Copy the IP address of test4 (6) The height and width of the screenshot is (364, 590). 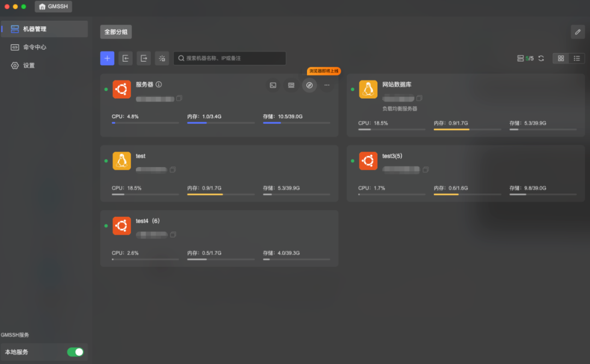[173, 235]
